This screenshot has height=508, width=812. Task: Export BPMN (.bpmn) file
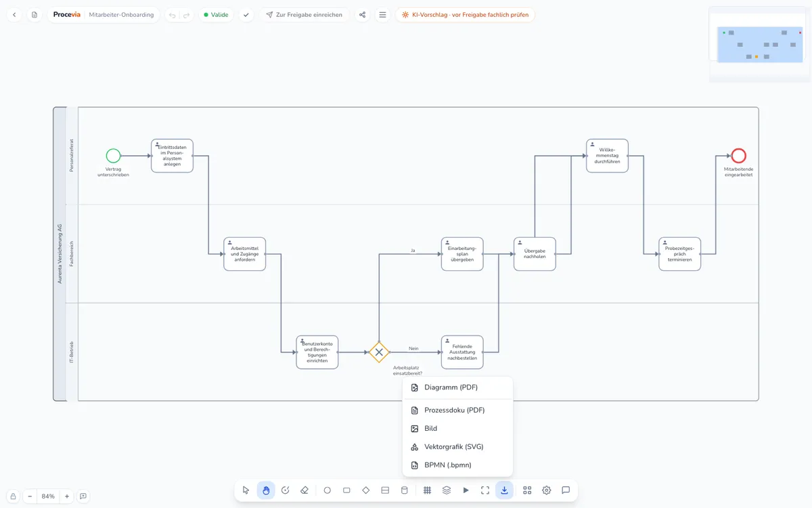(x=457, y=465)
